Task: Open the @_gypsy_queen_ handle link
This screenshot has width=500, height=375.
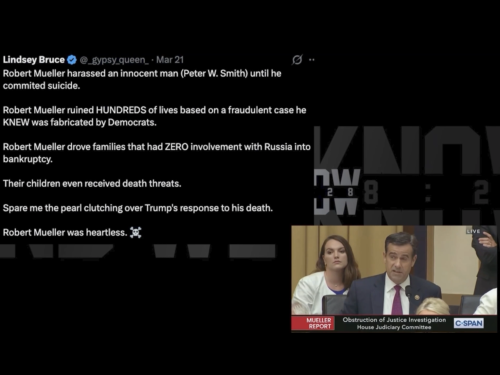Action: [114, 60]
